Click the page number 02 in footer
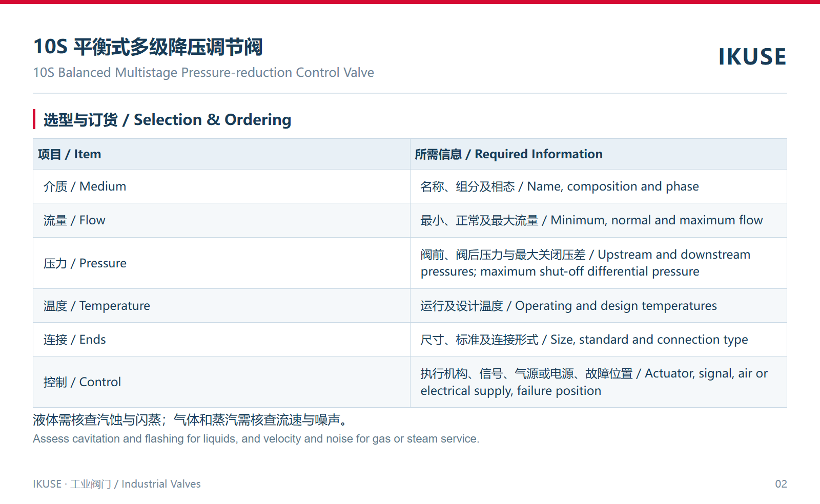820x504 pixels. point(781,484)
